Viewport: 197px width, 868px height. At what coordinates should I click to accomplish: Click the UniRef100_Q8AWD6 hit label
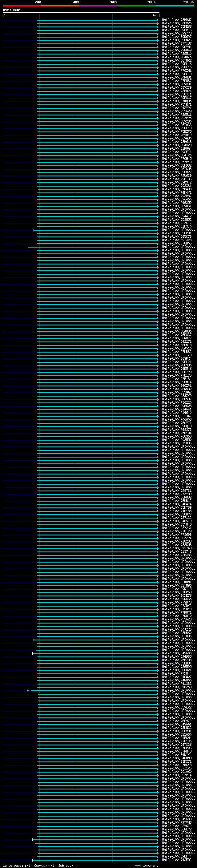177,331
